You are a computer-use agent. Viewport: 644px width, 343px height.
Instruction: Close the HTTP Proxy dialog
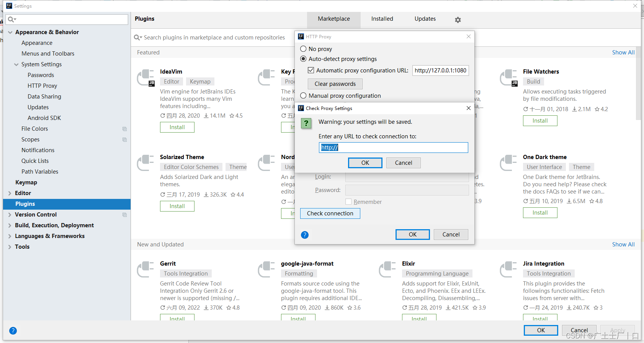[x=468, y=36]
